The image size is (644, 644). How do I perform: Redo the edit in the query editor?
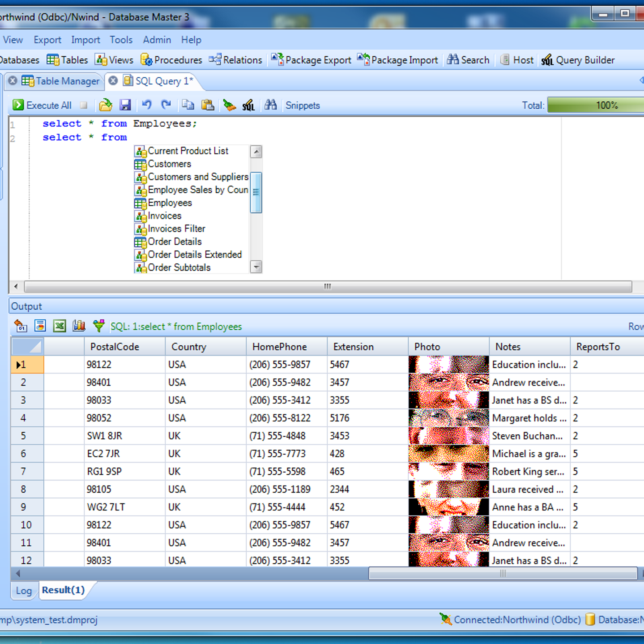(166, 105)
